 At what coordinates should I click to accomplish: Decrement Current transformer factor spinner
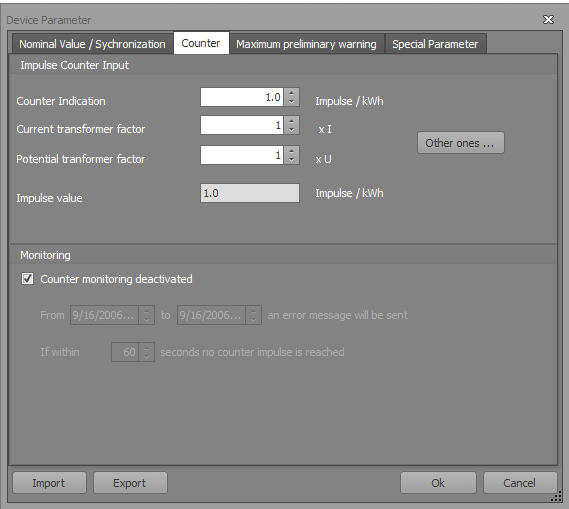(x=291, y=130)
